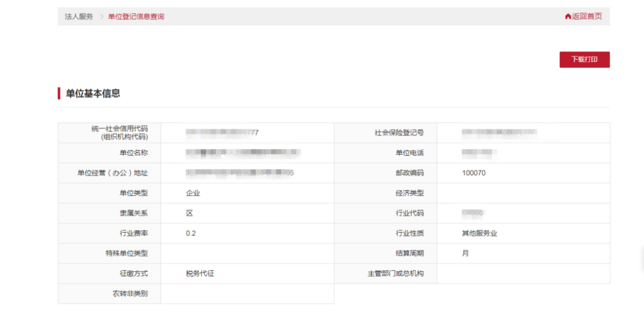Click the 征缴方式 value 税务代征
The image size is (644, 314).
pos(200,274)
